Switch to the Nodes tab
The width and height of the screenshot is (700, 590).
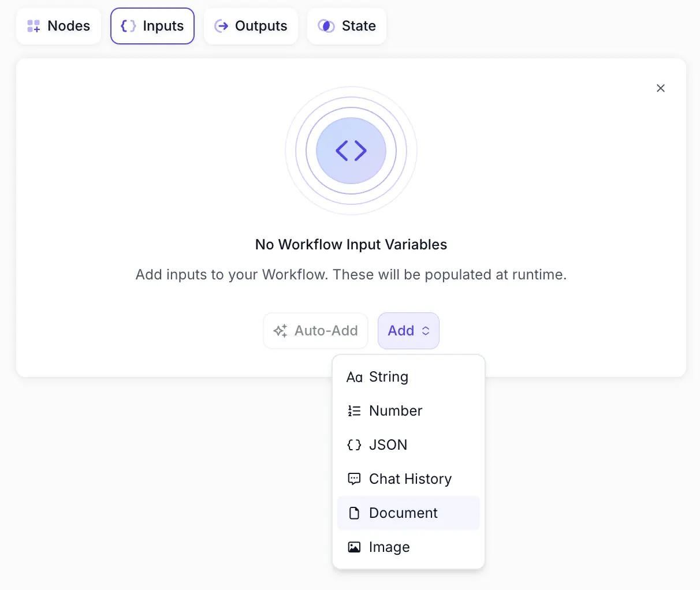point(58,26)
